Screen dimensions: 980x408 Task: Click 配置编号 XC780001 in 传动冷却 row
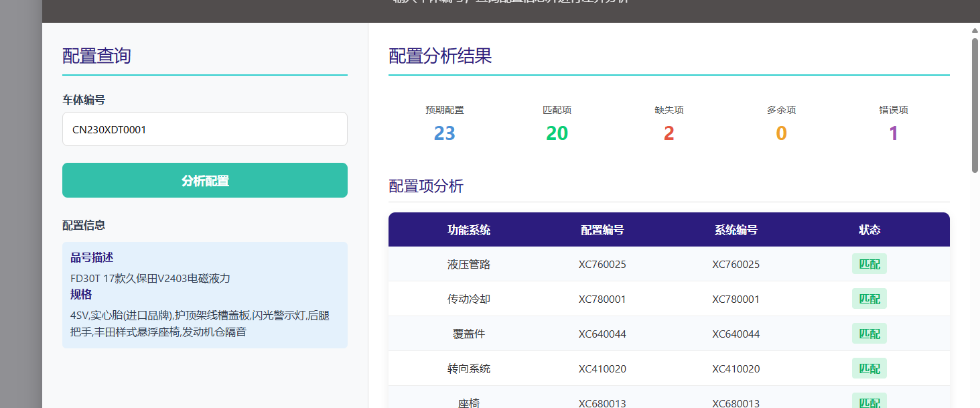[x=602, y=299]
